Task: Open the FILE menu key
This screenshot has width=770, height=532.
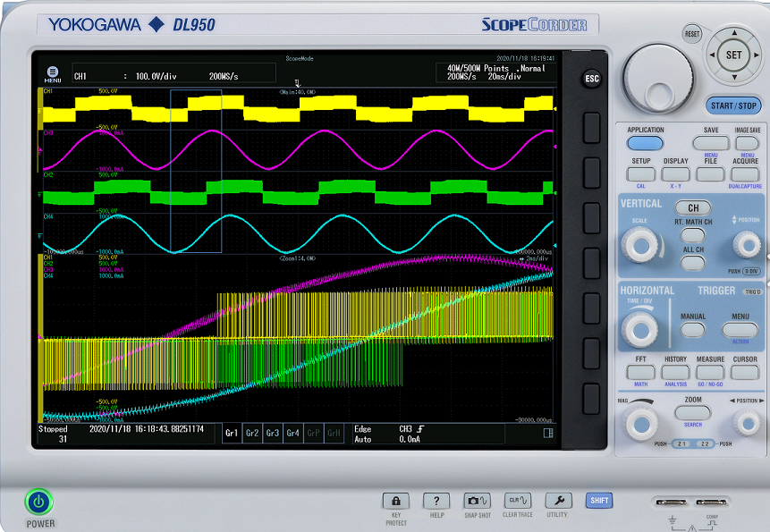Action: point(711,173)
